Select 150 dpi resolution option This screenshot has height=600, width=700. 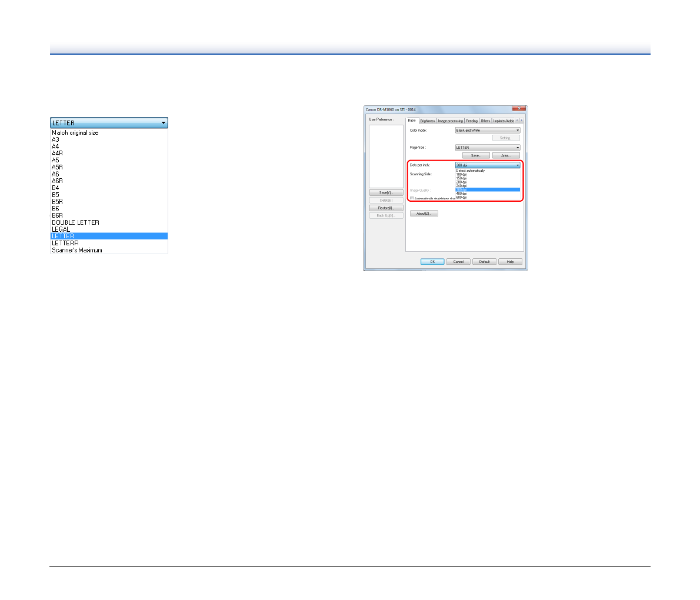point(461,178)
